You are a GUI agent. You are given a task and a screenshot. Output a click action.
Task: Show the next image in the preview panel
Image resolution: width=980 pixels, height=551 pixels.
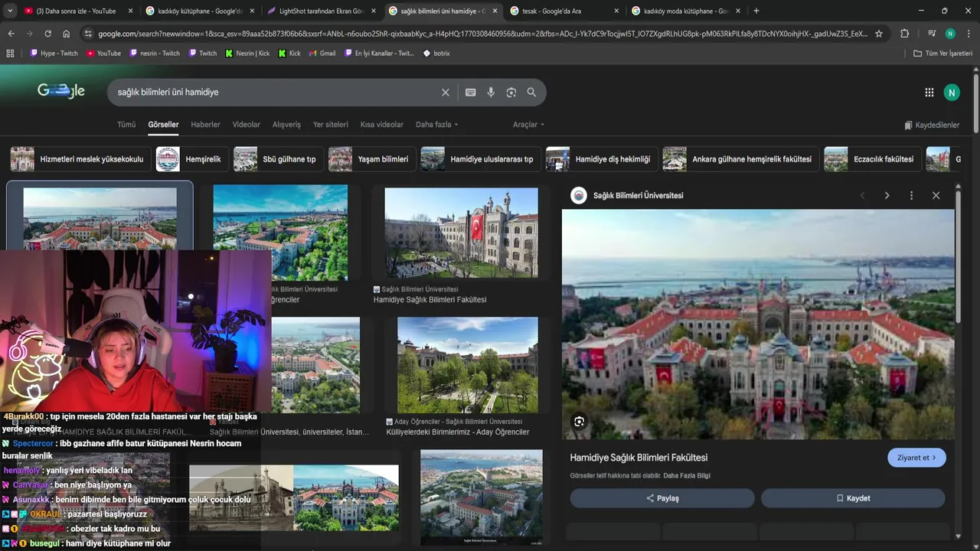(887, 196)
